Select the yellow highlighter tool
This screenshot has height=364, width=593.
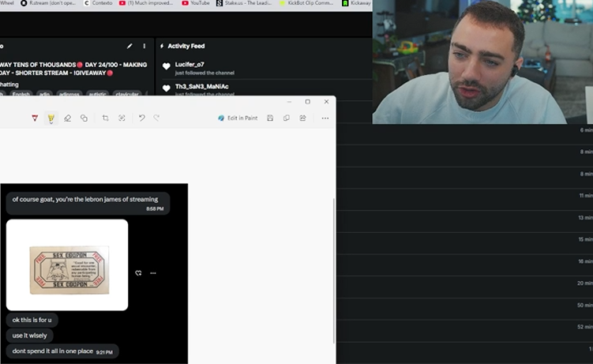[51, 118]
